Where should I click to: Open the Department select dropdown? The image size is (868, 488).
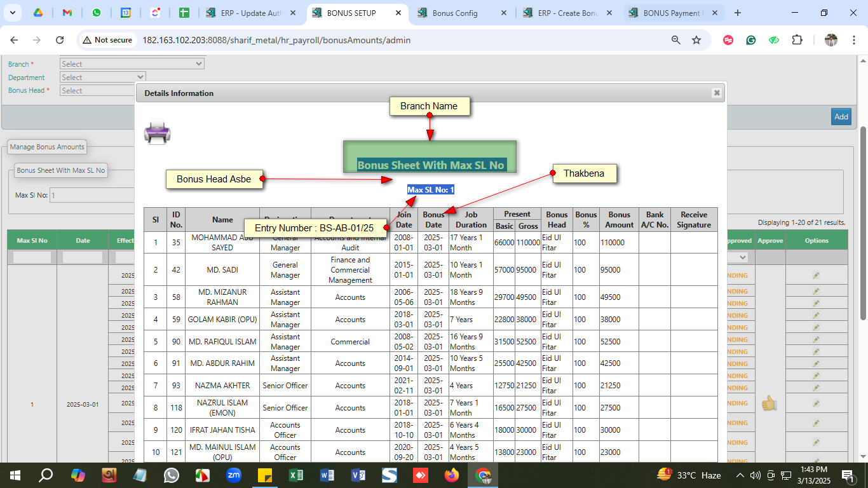coord(103,78)
